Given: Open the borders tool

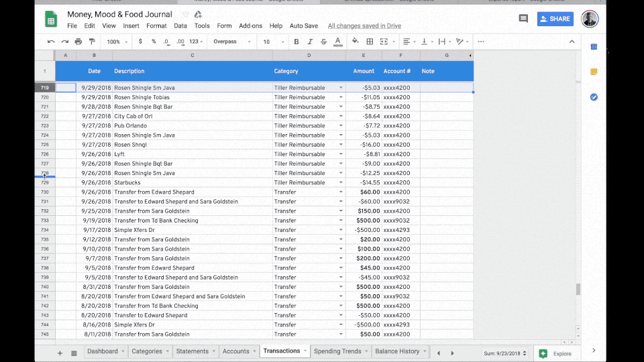Looking at the screenshot, I should coord(370,42).
